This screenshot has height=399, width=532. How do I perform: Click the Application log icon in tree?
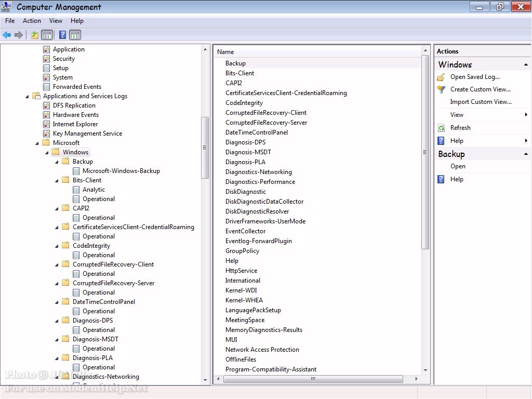46,49
